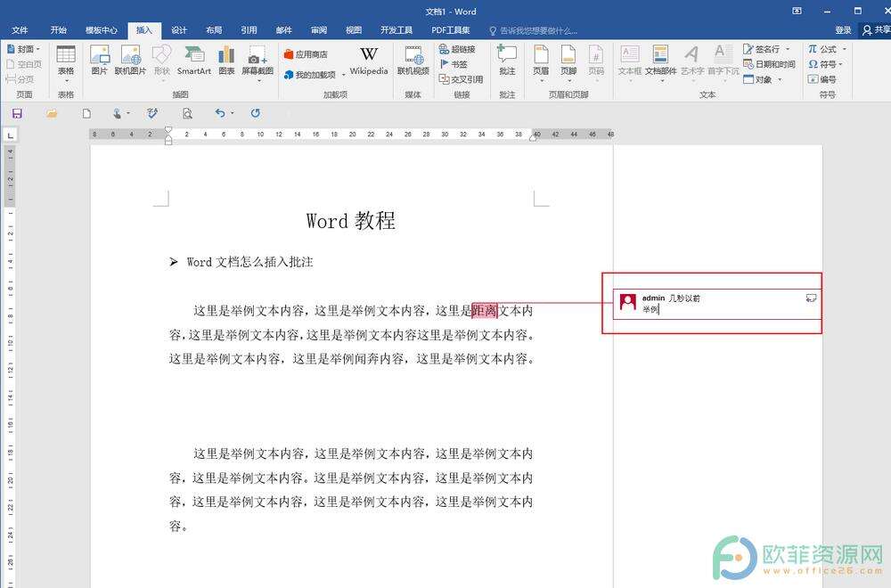Insert a table (表格)
891x588 pixels.
point(66,63)
